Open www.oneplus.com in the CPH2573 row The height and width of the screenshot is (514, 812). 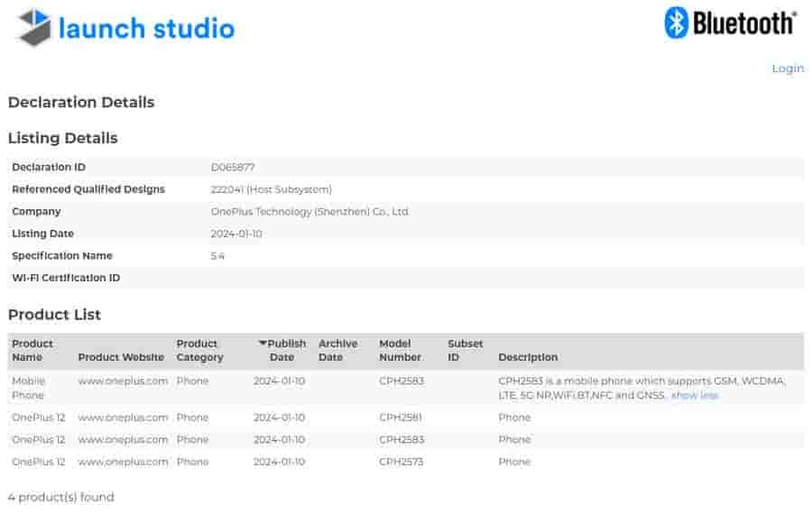pyautogui.click(x=123, y=462)
